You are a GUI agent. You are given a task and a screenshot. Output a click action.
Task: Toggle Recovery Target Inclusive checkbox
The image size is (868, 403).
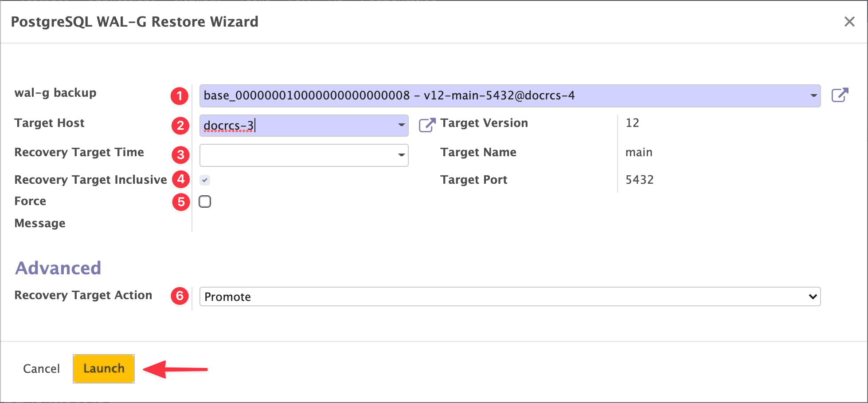click(x=205, y=180)
